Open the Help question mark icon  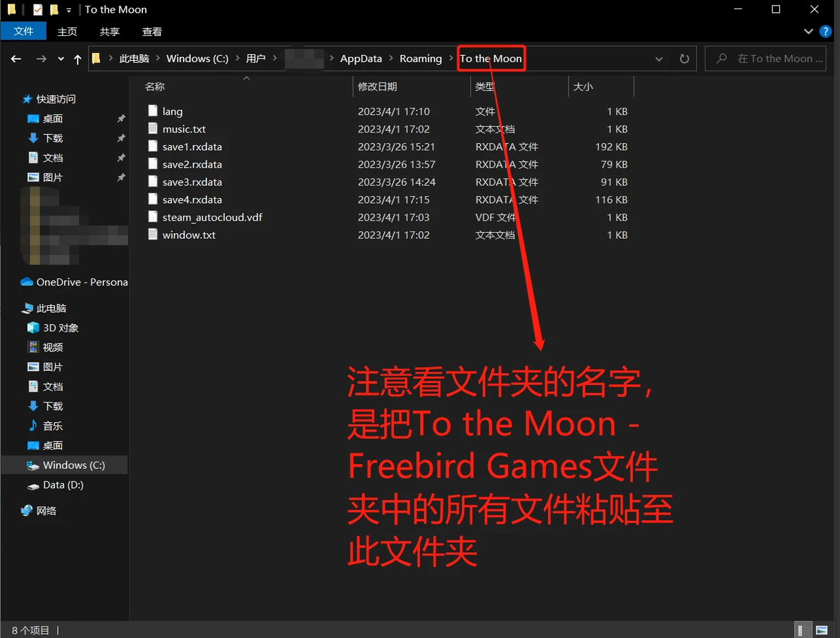pos(825,32)
